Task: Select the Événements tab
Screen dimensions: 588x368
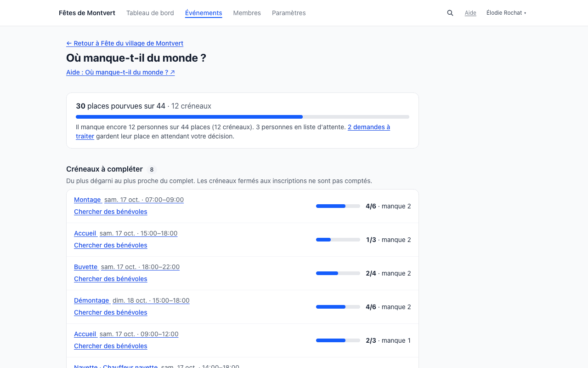Action: coord(204,13)
